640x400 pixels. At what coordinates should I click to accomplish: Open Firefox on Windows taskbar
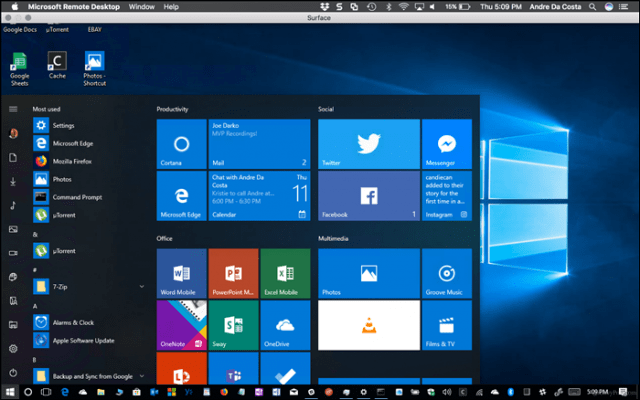pyautogui.click(x=224, y=392)
